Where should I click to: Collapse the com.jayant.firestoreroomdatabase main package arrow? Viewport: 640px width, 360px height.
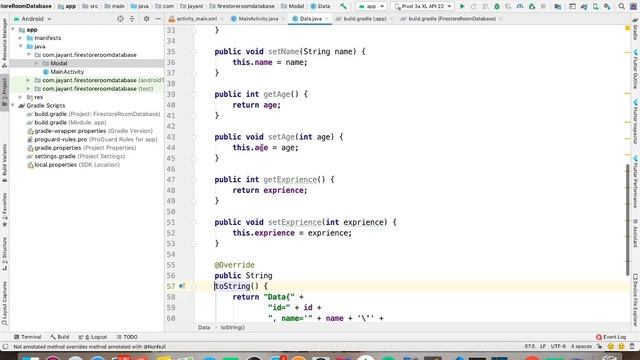(x=28, y=55)
